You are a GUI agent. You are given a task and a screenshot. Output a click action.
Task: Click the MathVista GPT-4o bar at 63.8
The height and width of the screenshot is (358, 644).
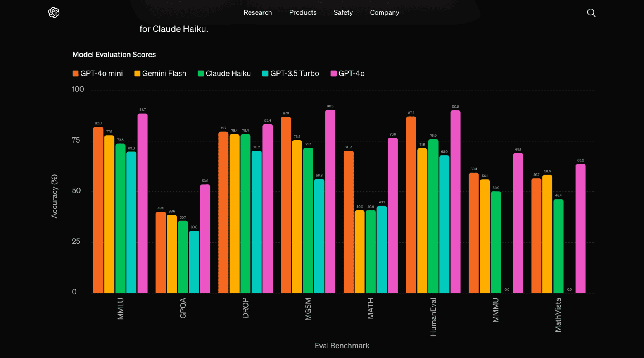580,229
